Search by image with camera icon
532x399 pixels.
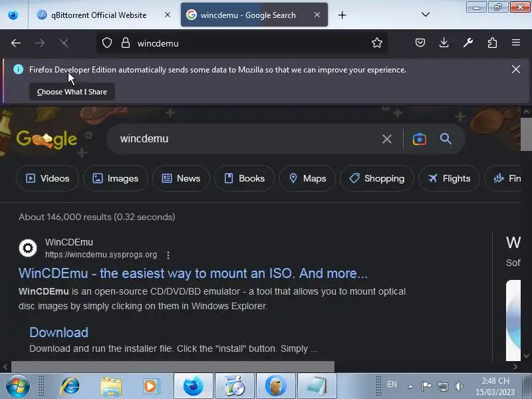pos(420,139)
